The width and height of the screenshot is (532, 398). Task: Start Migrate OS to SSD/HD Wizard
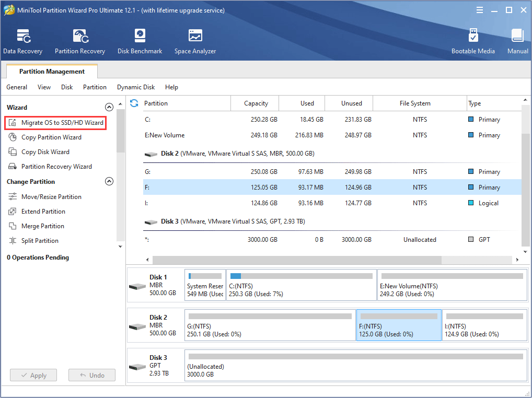[x=55, y=123]
